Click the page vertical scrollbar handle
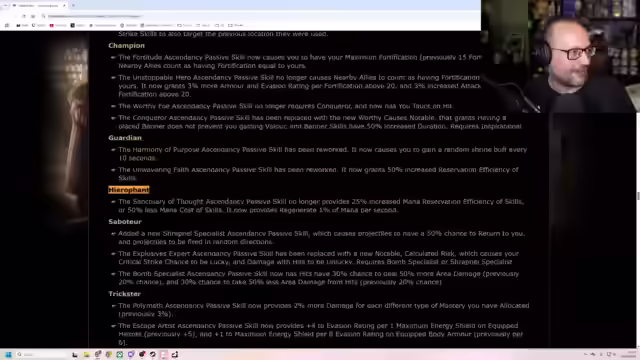The image size is (640, 360). coord(638,196)
